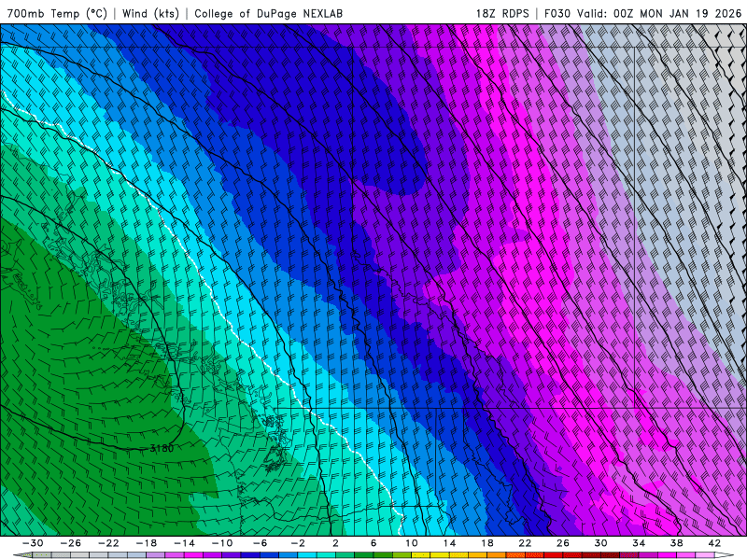Select the '22' legend value
This screenshot has width=747, height=560.
coord(525,543)
